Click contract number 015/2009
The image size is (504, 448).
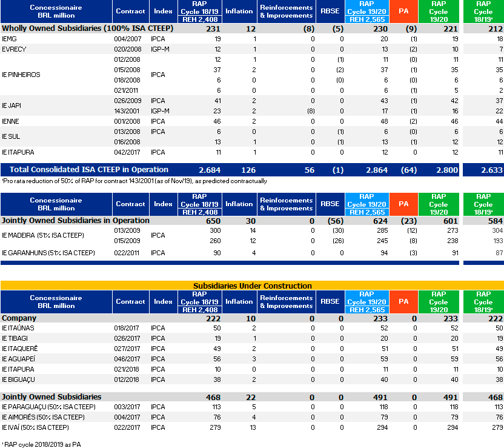click(128, 241)
